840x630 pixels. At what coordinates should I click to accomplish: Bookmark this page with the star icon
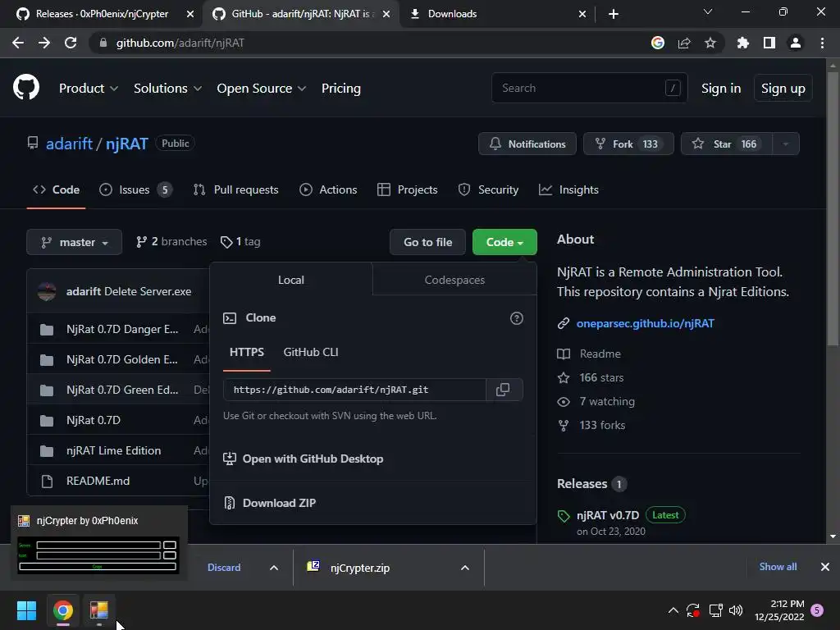pyautogui.click(x=710, y=43)
